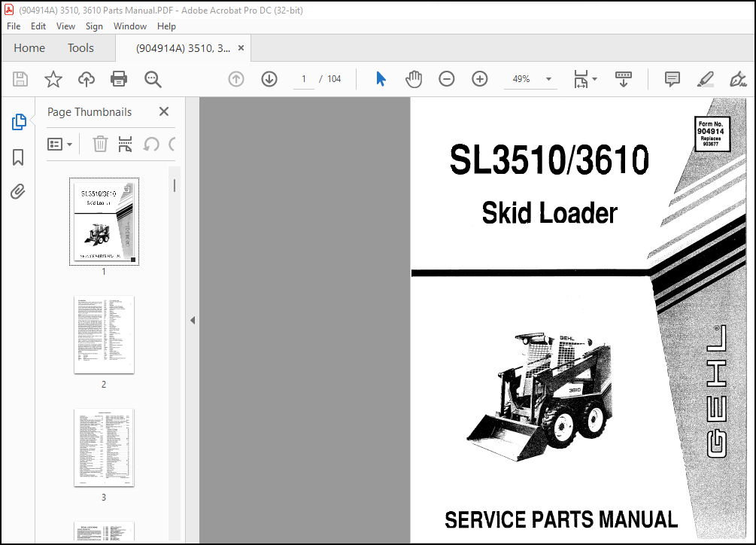Click the page break tool in the thumbnails toolbar
756x545 pixels.
[126, 145]
